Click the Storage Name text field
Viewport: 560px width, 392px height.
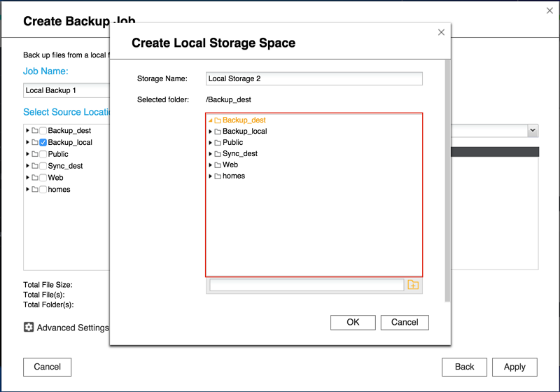314,79
